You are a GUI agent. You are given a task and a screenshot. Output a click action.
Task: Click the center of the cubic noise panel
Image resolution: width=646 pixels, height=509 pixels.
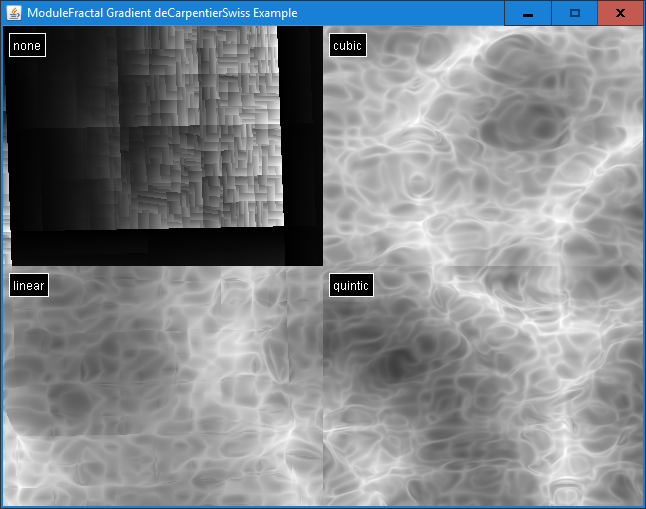[x=482, y=146]
